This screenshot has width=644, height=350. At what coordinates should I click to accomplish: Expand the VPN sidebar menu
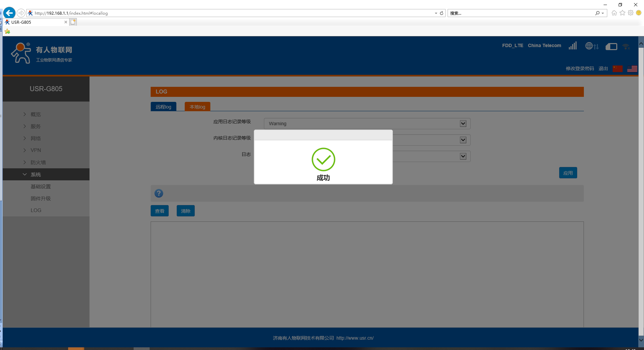[35, 150]
